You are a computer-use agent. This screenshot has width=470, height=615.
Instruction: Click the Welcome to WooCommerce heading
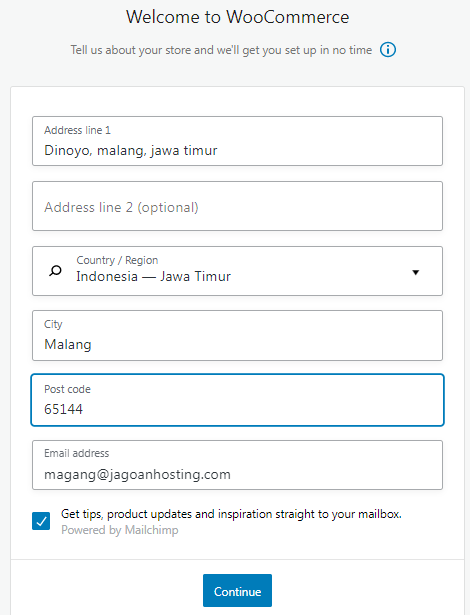coord(237,17)
